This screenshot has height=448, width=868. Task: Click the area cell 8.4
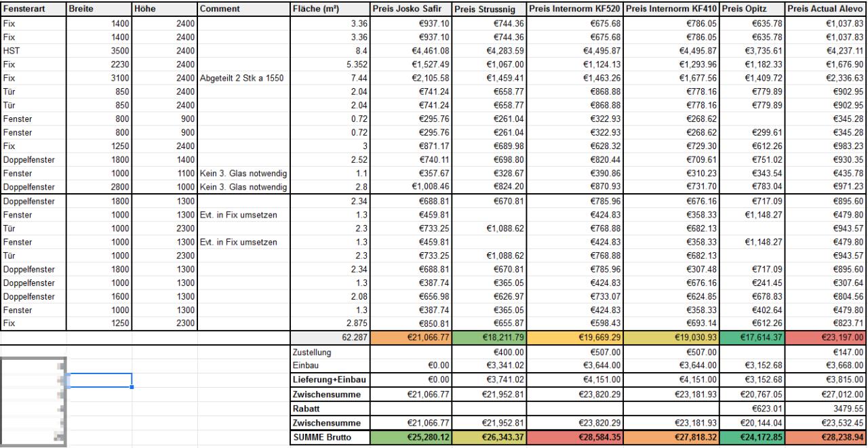(330, 49)
